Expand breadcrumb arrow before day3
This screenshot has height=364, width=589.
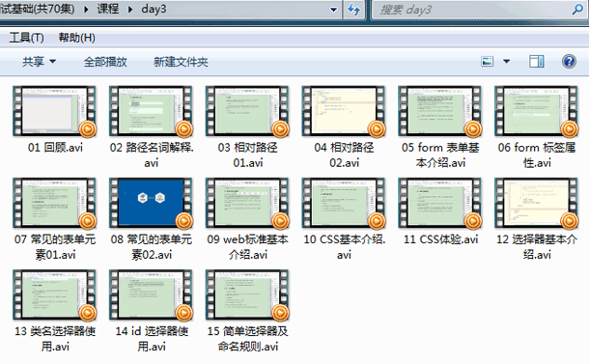pyautogui.click(x=130, y=9)
